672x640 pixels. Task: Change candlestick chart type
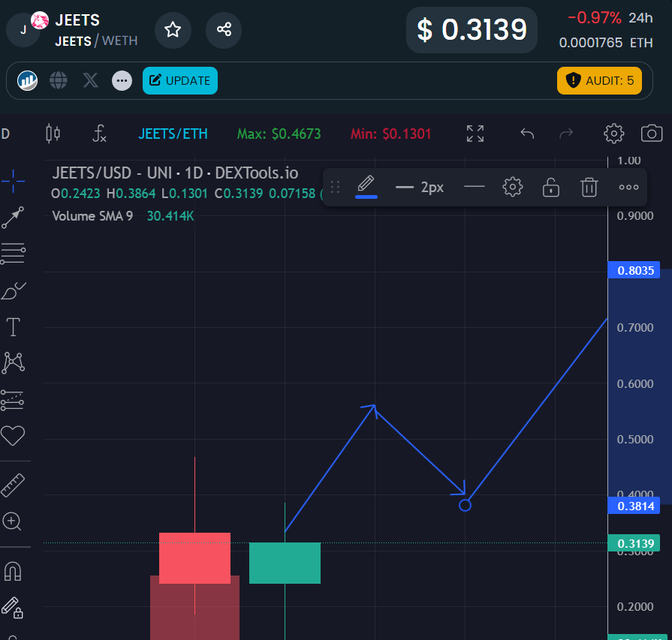coord(53,134)
